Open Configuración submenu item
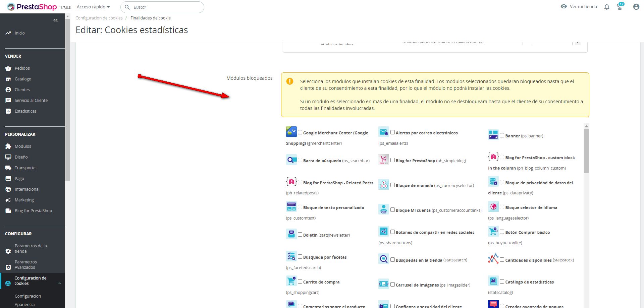Image resolution: width=644 pixels, height=308 pixels. coord(28,296)
